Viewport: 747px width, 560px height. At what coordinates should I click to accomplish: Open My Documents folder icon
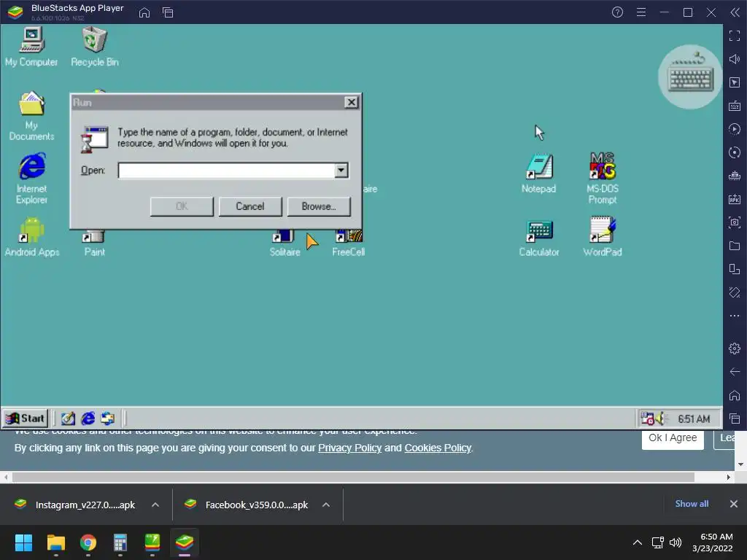point(31,116)
